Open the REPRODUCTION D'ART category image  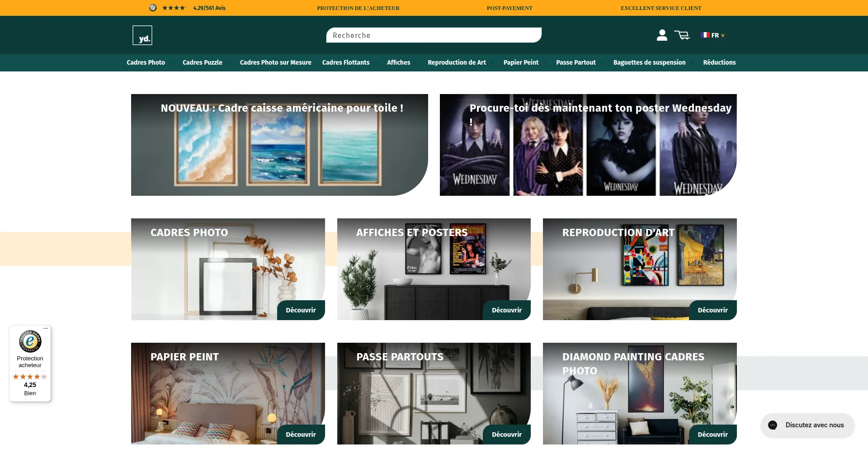tap(640, 269)
